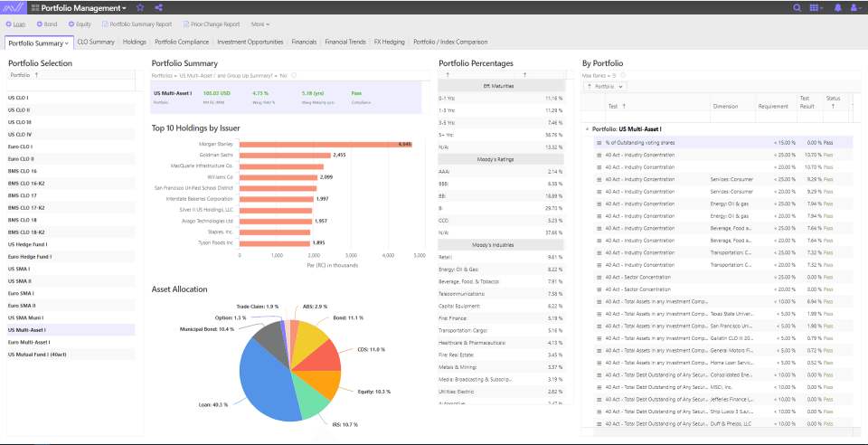The height and width of the screenshot is (445, 868).
Task: Click the share icon beside the star
Action: pyautogui.click(x=159, y=7)
